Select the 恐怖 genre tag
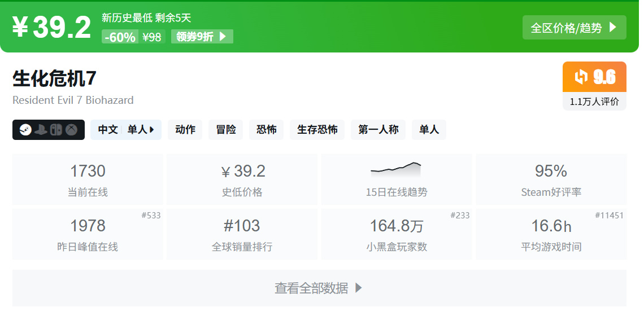 [x=266, y=130]
